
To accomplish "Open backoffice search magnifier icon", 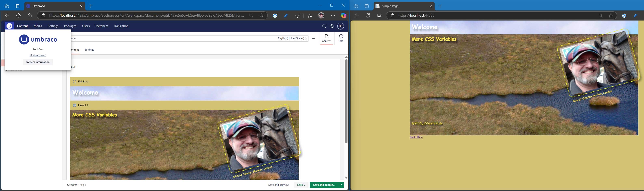I will (324, 26).
